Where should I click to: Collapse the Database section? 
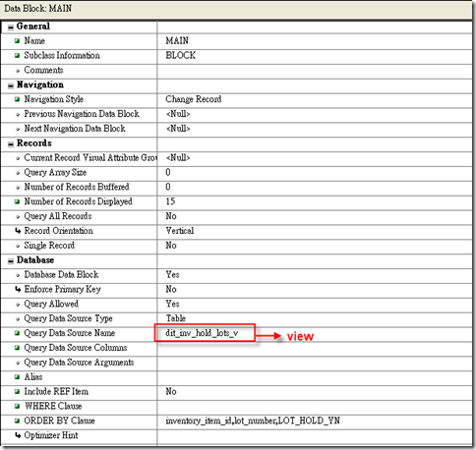(x=11, y=261)
